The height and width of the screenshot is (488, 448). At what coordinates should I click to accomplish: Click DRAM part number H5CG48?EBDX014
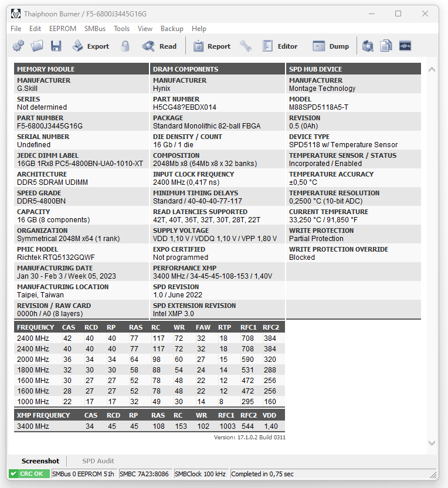(x=185, y=107)
